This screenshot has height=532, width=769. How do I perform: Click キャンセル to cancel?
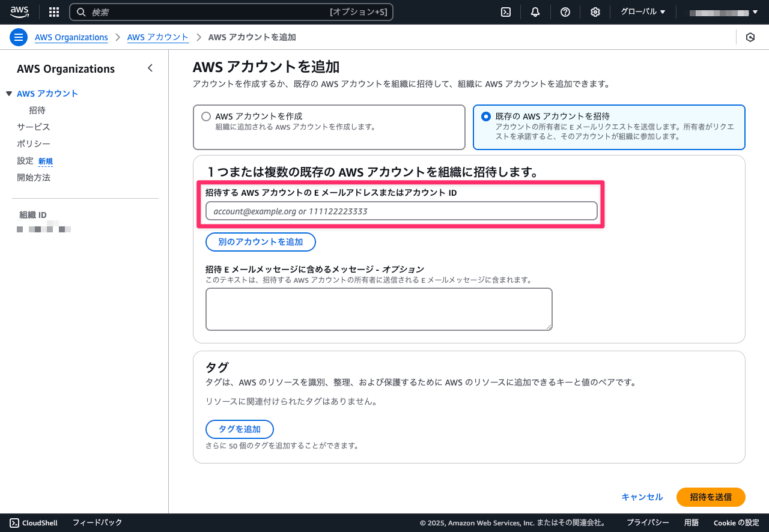pos(642,497)
